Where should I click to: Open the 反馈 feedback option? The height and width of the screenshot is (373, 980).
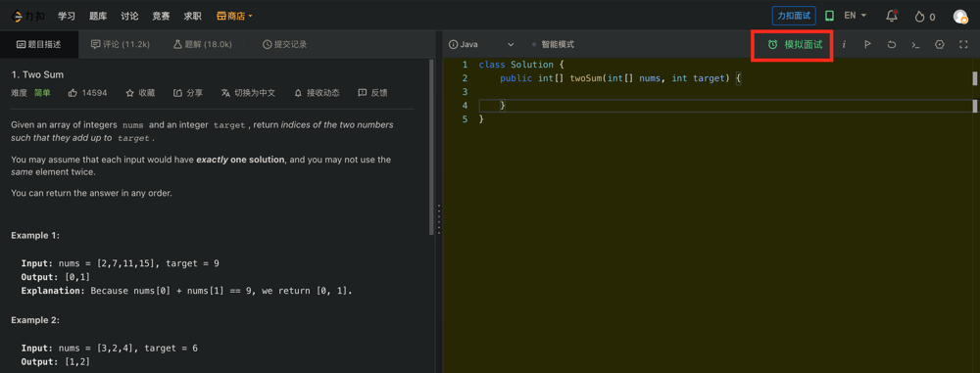tap(372, 92)
